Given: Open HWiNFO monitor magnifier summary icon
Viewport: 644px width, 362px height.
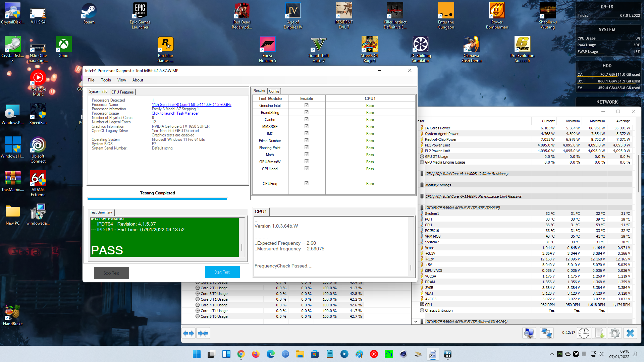Looking at the screenshot, I should 529,333.
